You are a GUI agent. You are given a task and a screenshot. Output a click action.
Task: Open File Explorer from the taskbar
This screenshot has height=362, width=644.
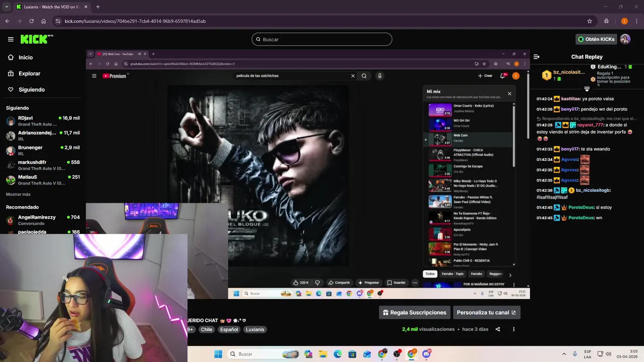click(323, 354)
